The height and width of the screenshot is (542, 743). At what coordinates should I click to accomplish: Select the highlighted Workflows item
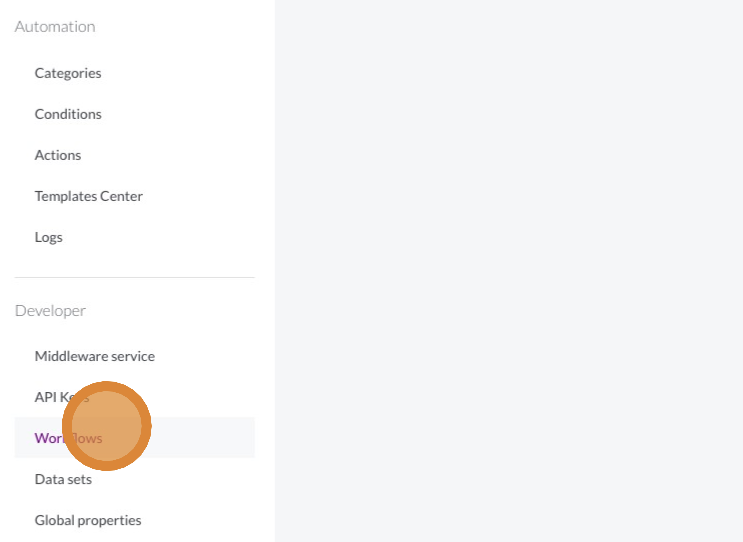click(x=135, y=438)
